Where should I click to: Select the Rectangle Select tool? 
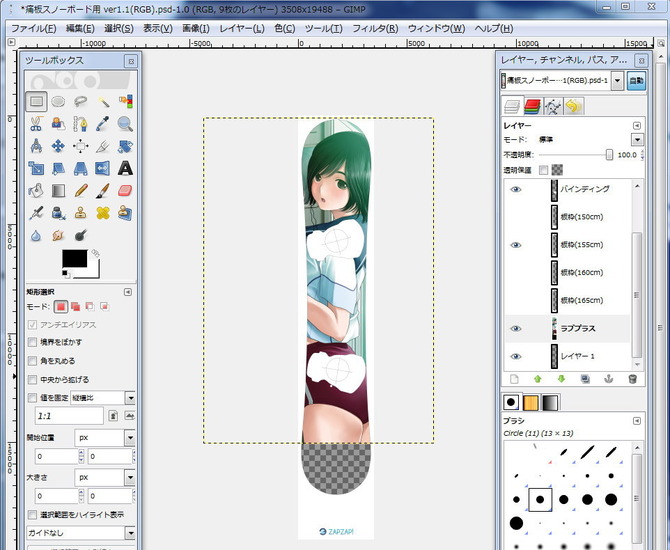point(36,102)
